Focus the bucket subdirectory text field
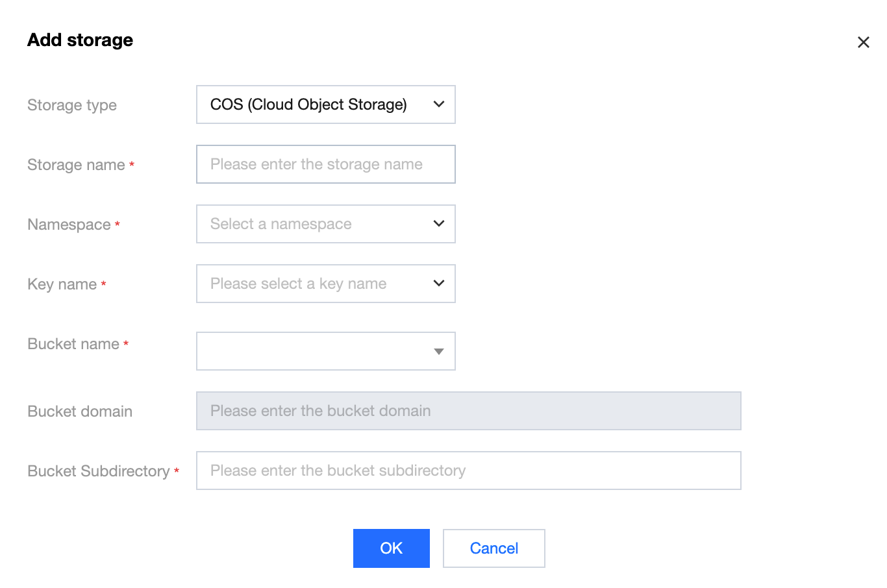 point(468,471)
